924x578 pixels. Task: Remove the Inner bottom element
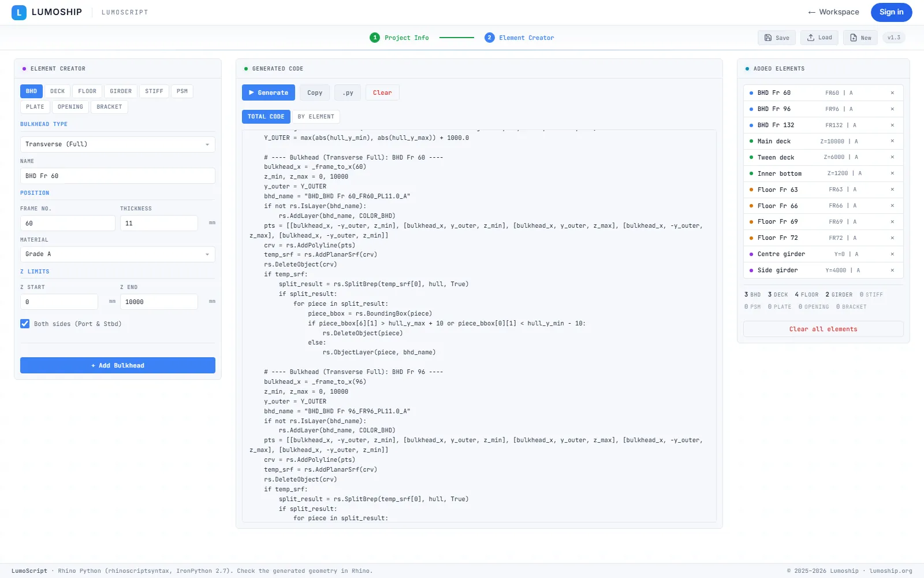892,173
